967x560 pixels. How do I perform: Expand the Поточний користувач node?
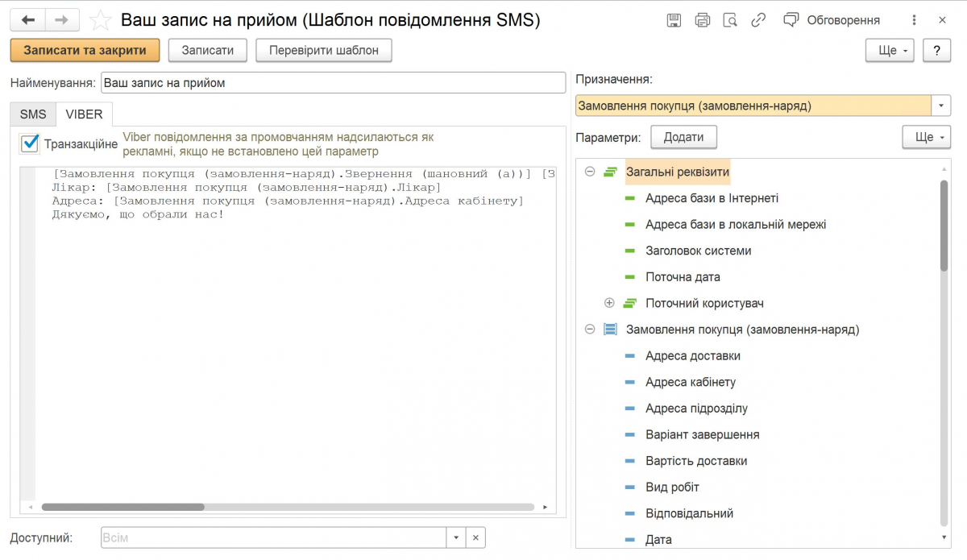(609, 303)
